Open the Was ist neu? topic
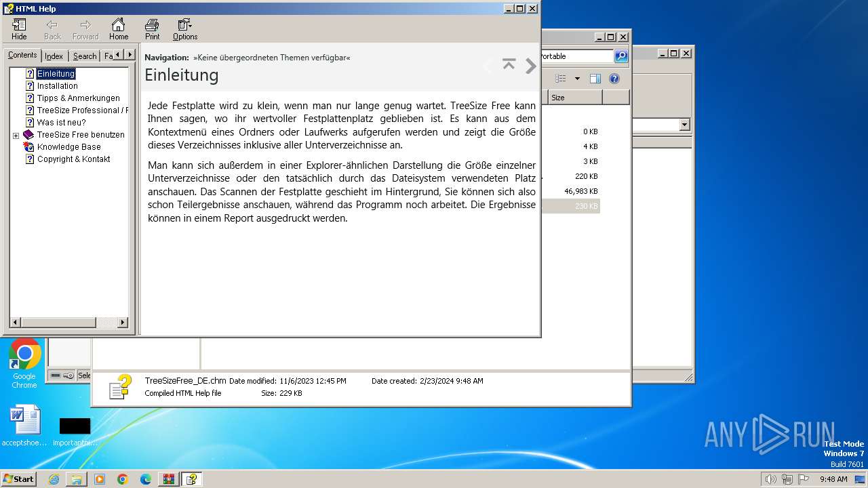This screenshot has height=488, width=868. pos(62,123)
